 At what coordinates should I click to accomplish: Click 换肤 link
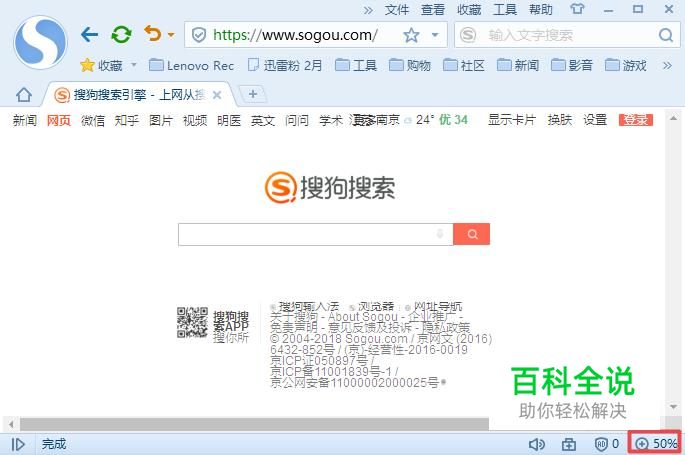560,120
